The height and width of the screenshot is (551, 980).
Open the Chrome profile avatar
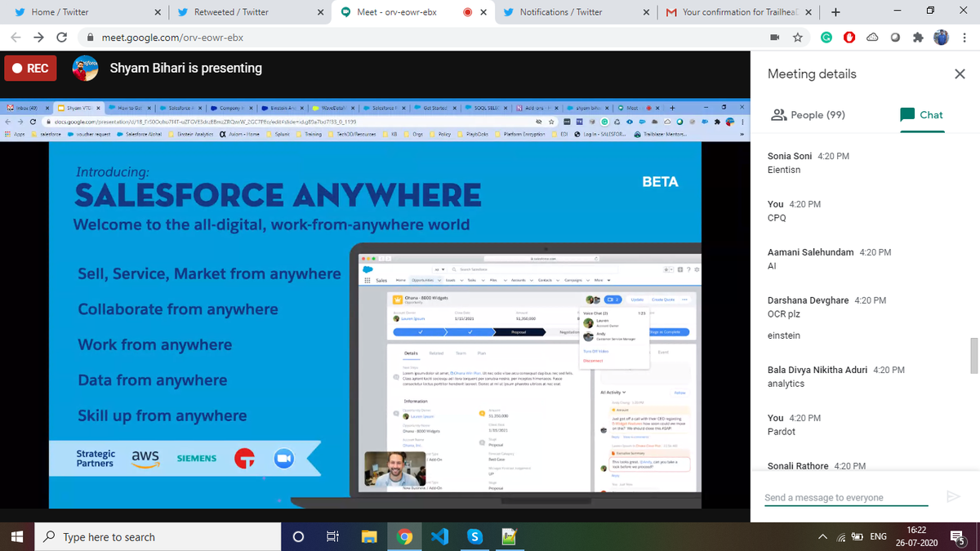pos(941,38)
